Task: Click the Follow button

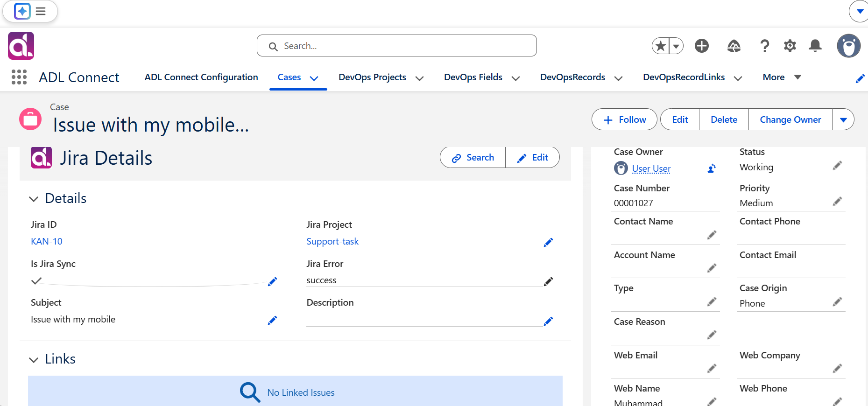Action: tap(624, 119)
